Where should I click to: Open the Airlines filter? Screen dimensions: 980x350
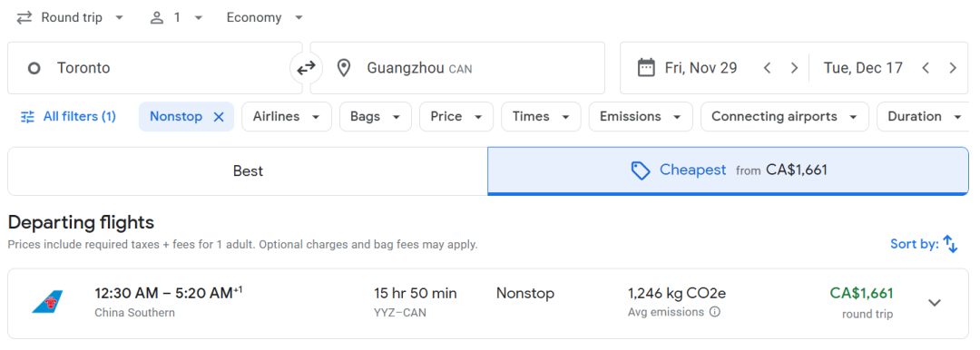click(287, 117)
